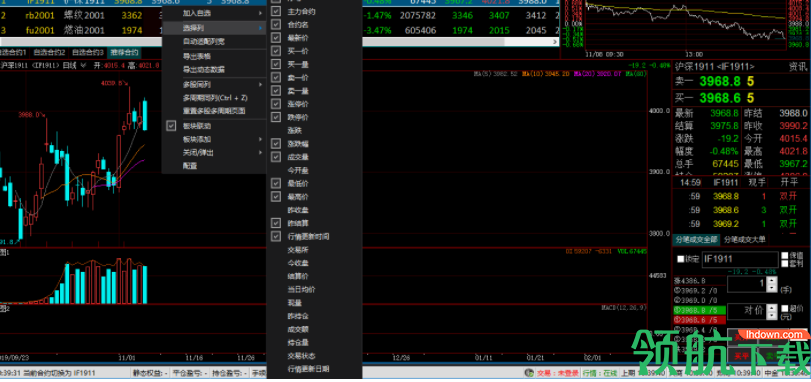This screenshot has width=811, height=382.
Task: Choose 多周期同列(Ctrl + Z) entry
Action: (x=214, y=97)
